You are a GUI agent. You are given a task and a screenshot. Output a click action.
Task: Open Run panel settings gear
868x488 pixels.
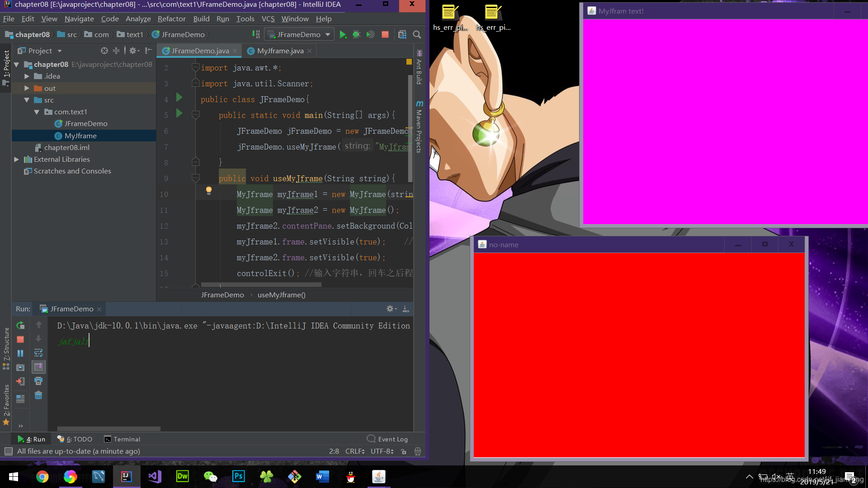[x=391, y=309]
